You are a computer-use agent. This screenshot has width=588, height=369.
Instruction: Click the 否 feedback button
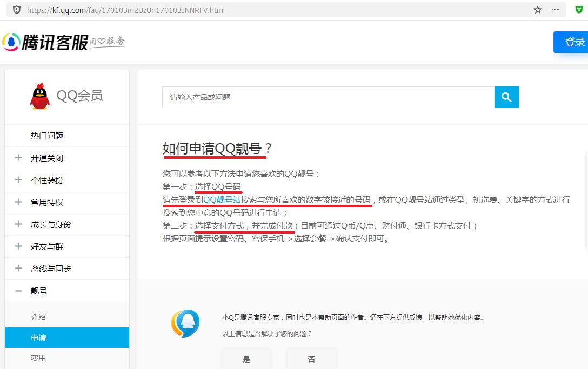tap(311, 359)
